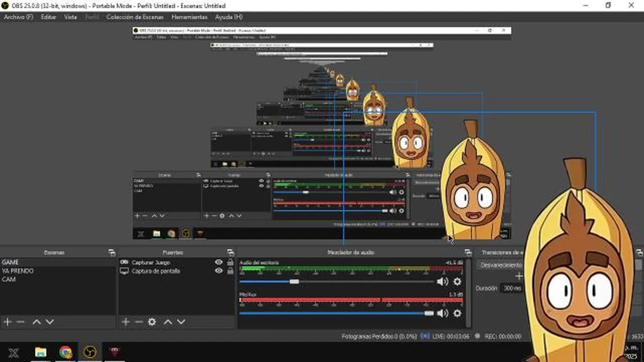Move the selected scene up

coord(36,322)
